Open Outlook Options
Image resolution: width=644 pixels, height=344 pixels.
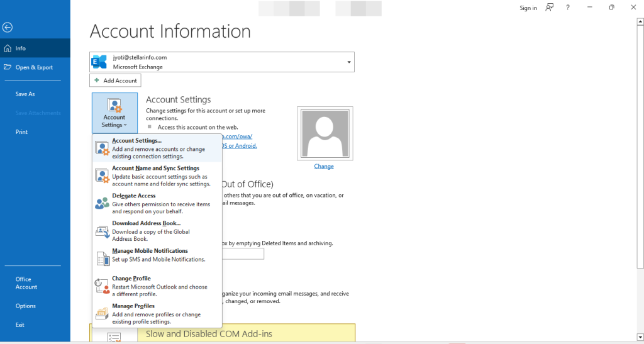(x=25, y=306)
